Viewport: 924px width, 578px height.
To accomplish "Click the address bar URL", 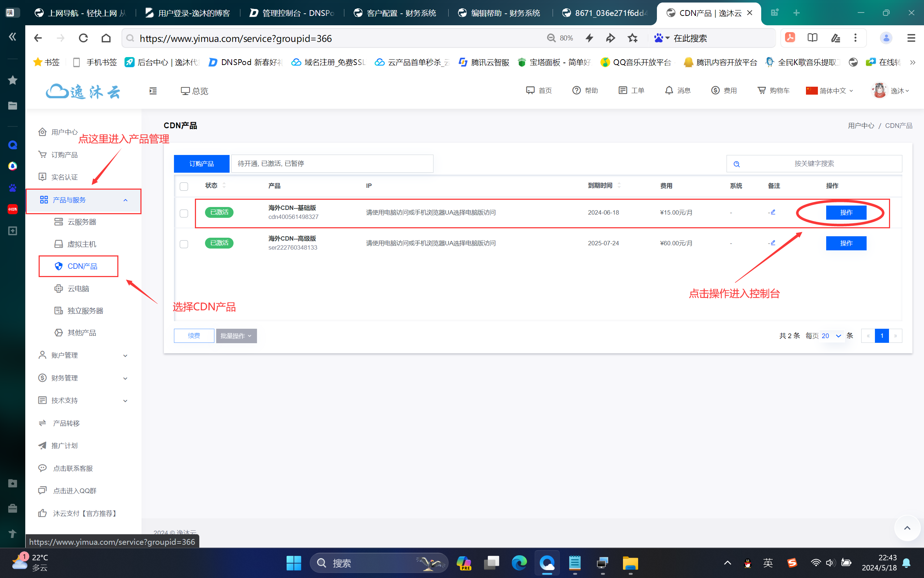I will [236, 38].
